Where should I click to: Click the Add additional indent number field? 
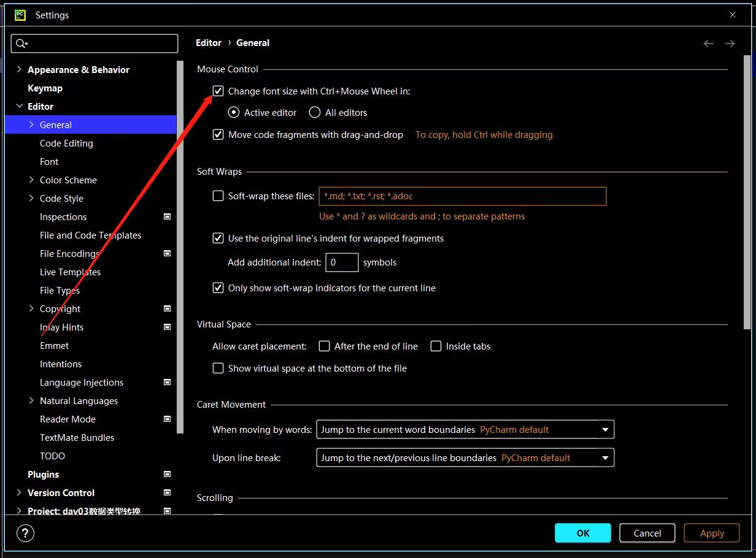click(x=341, y=262)
